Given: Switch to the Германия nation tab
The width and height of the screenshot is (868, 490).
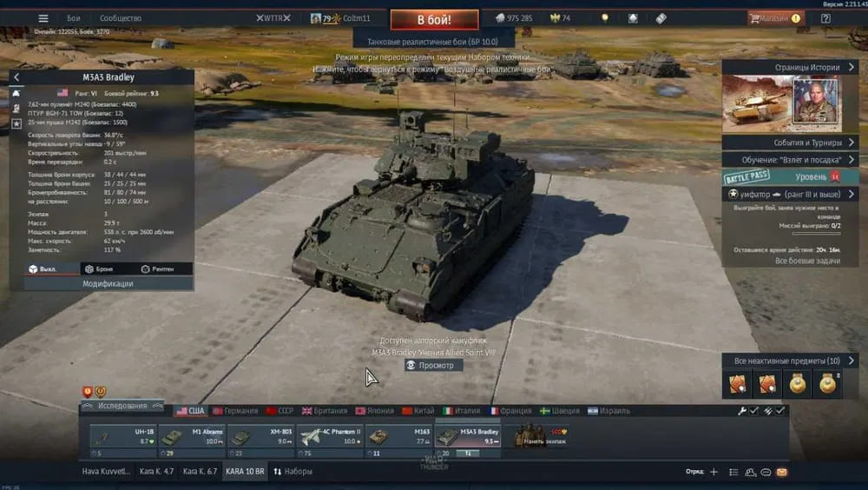Looking at the screenshot, I should click(235, 411).
